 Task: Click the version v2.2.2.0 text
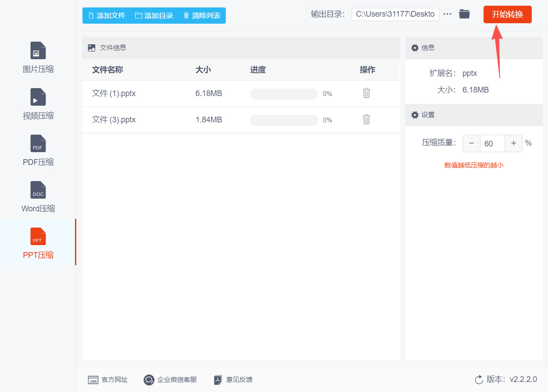click(x=523, y=379)
